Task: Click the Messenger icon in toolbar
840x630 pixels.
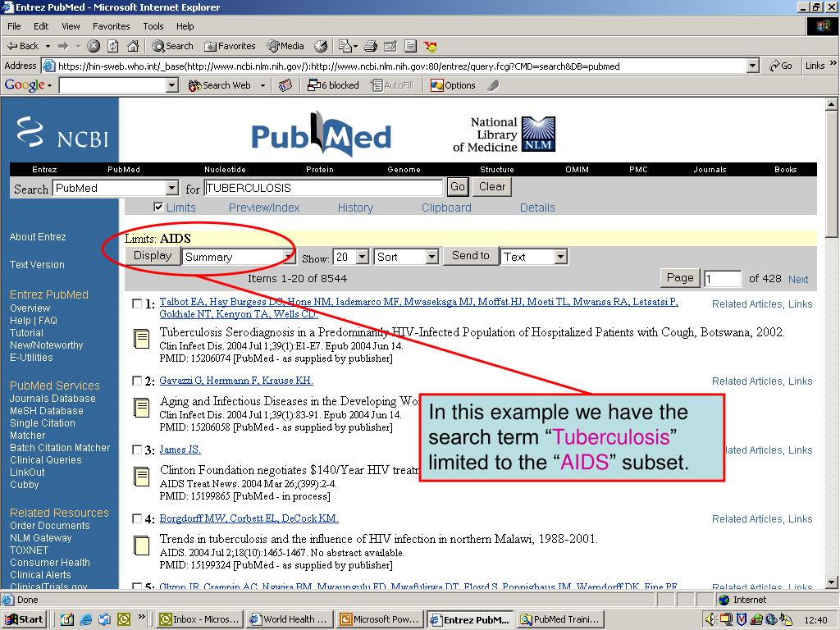Action: (x=430, y=46)
